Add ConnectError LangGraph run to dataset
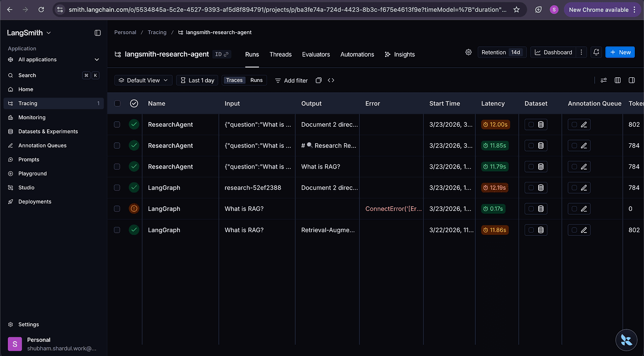Image resolution: width=644 pixels, height=356 pixels. pos(536,209)
